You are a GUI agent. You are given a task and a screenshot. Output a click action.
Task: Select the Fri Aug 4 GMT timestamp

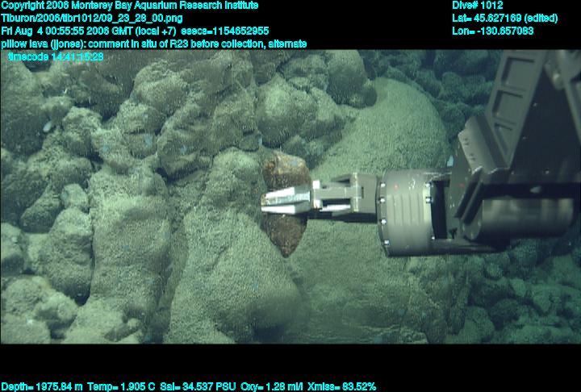93,31
